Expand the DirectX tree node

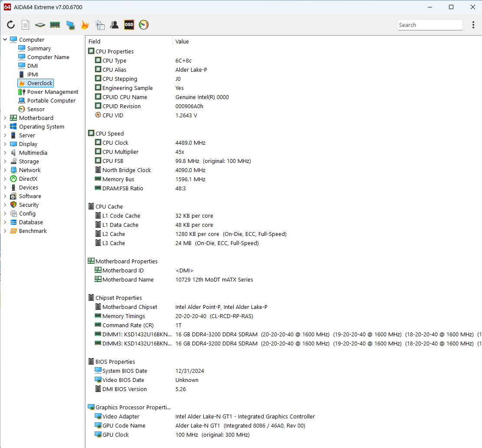tap(5, 179)
